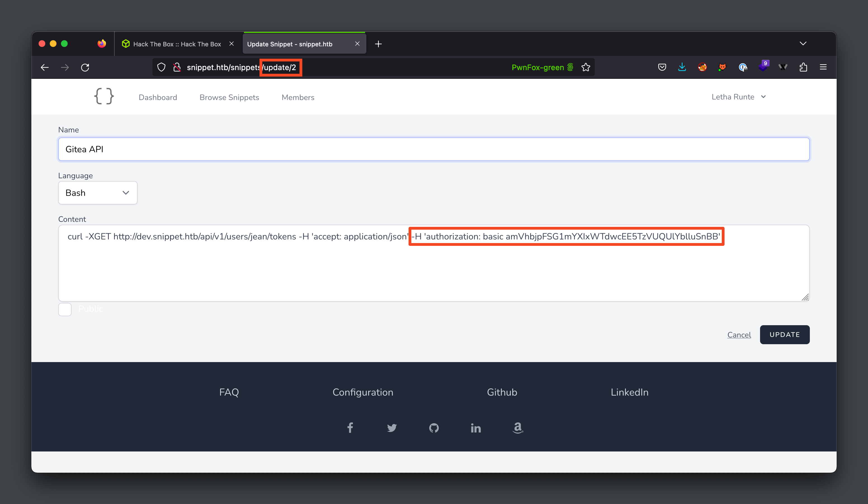Screen dimensions: 868x504
Task: Click the Firefox logo icon in tab bar
Action: pyautogui.click(x=102, y=44)
